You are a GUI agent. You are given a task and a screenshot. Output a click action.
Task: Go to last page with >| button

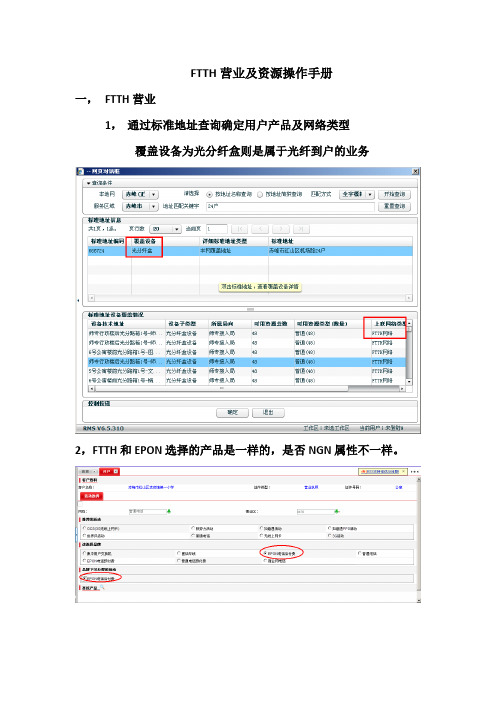pos(301,229)
